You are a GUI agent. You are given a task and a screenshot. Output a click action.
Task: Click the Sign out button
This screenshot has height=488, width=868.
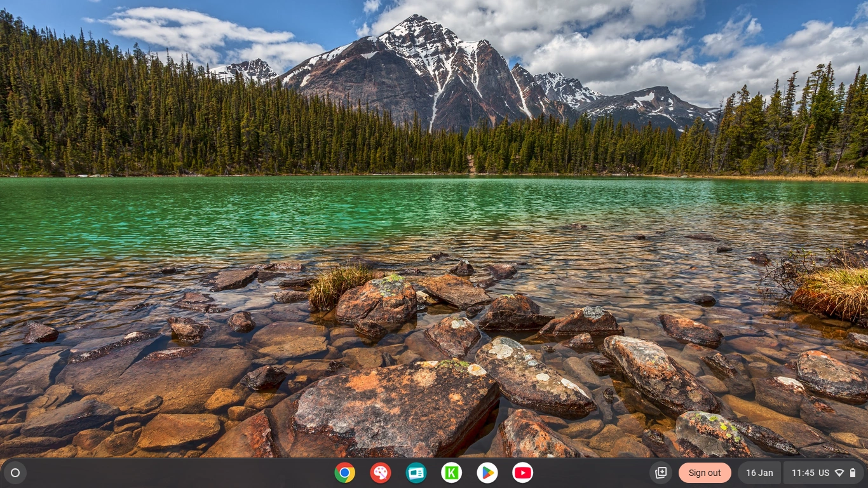click(x=705, y=473)
